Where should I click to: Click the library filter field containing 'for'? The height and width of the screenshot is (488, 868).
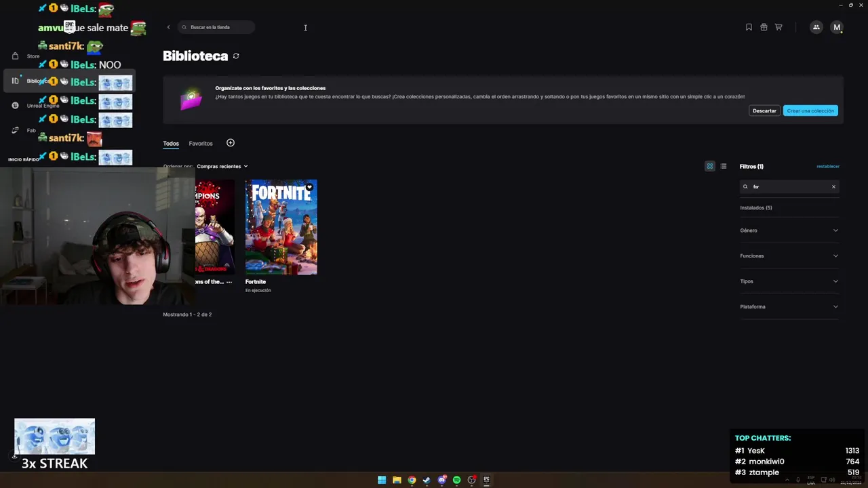point(789,186)
